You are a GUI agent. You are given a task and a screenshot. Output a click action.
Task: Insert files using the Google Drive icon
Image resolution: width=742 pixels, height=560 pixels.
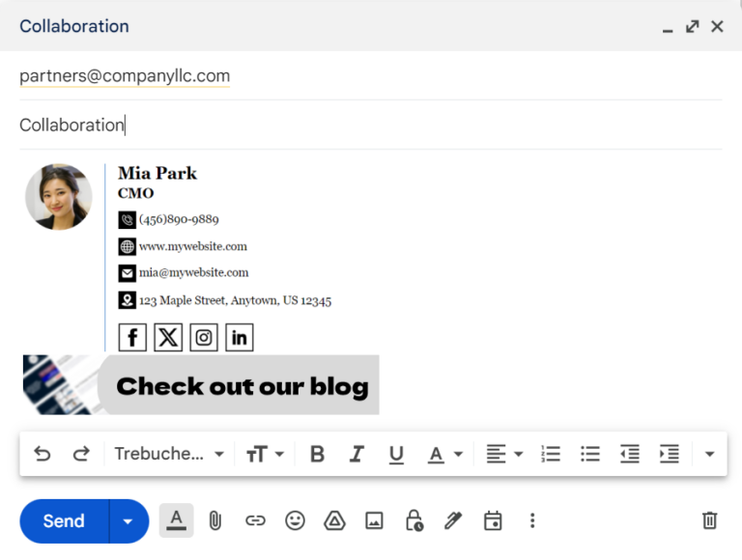(334, 521)
